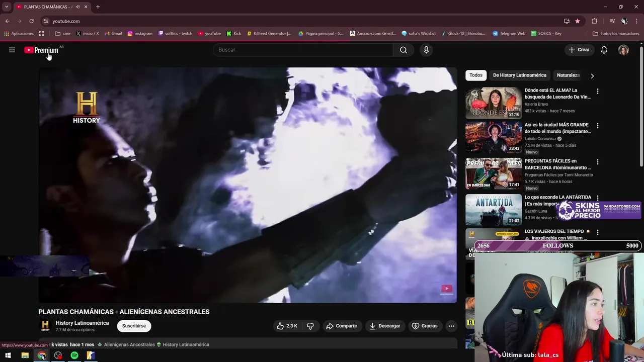Select De History Latinoamérica filter chip

point(520,75)
